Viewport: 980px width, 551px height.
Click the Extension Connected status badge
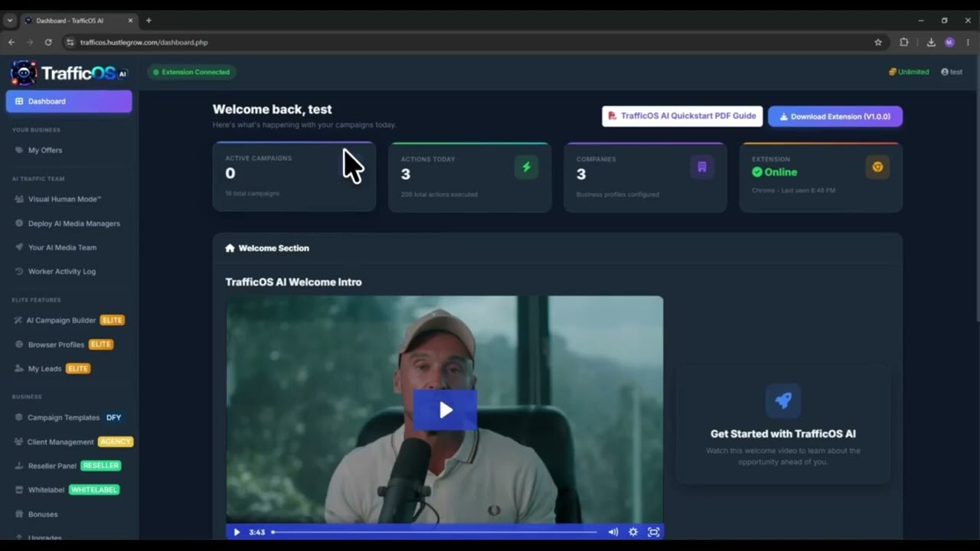pos(191,72)
